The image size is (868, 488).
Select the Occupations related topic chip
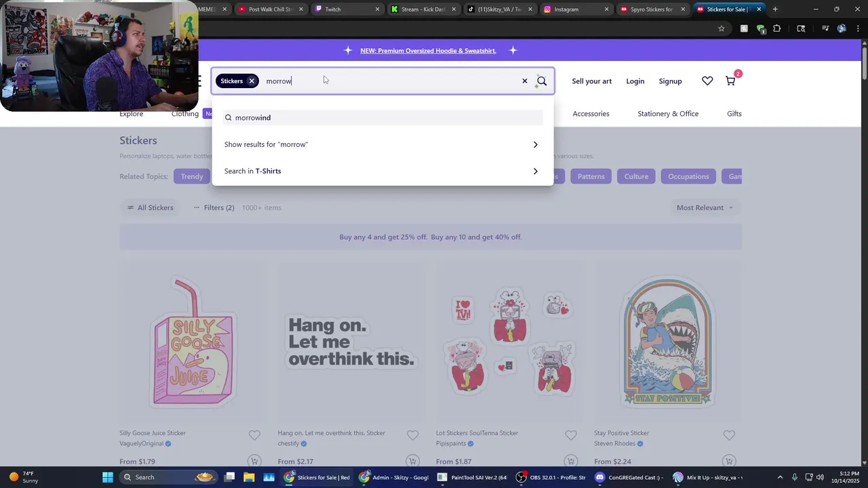688,176
